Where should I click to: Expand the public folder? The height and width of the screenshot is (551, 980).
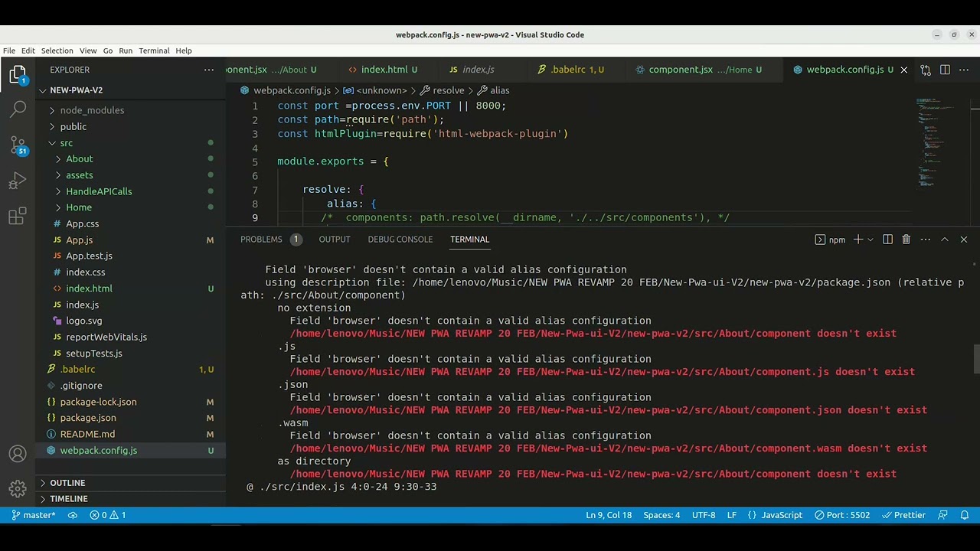point(130,126)
